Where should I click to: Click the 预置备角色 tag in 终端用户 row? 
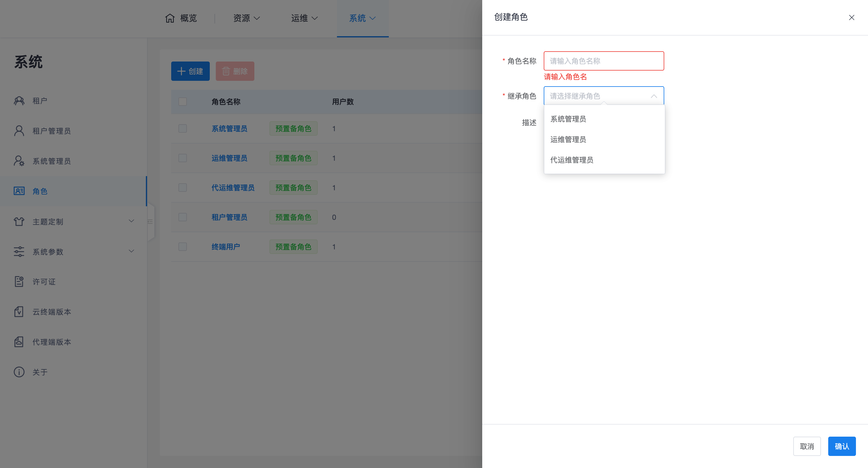293,246
